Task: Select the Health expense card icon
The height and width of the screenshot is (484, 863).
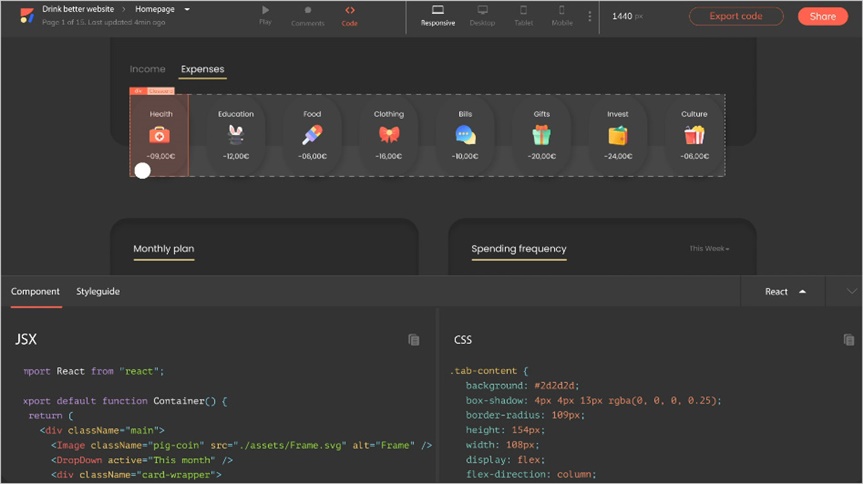Action: point(159,135)
